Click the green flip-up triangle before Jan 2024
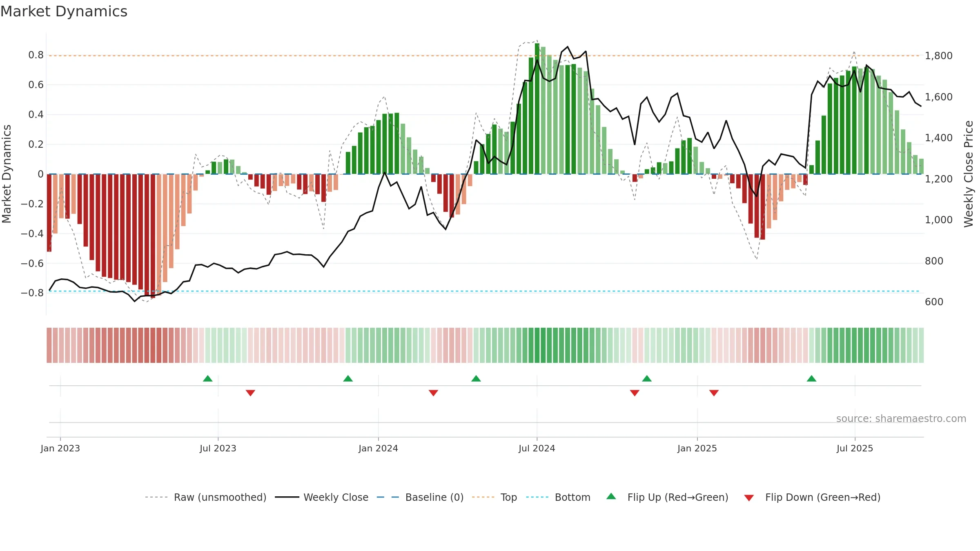This screenshot has width=980, height=551. [x=348, y=378]
